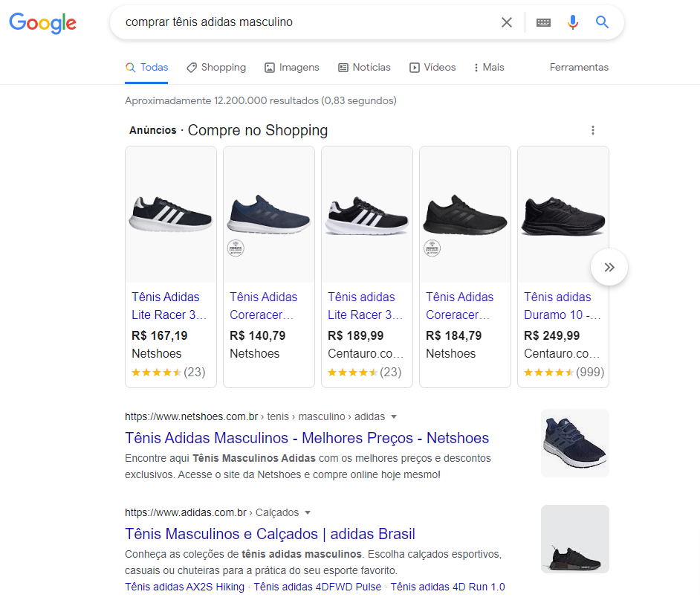The image size is (700, 609).
Task: Click the Google logo
Action: pyautogui.click(x=43, y=22)
